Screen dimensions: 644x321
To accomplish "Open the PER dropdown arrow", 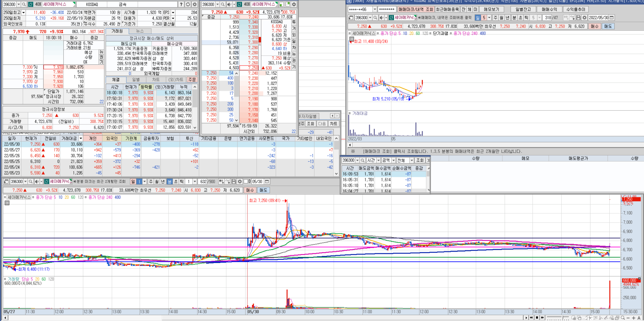I will point(173,18).
